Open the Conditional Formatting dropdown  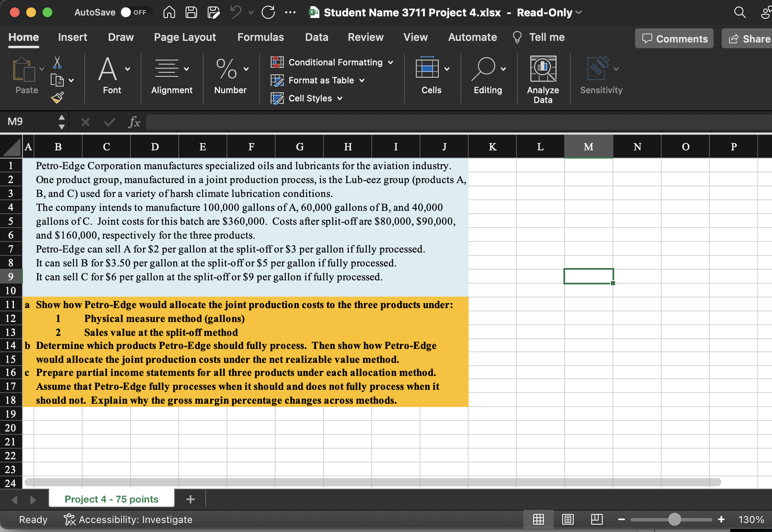(332, 62)
